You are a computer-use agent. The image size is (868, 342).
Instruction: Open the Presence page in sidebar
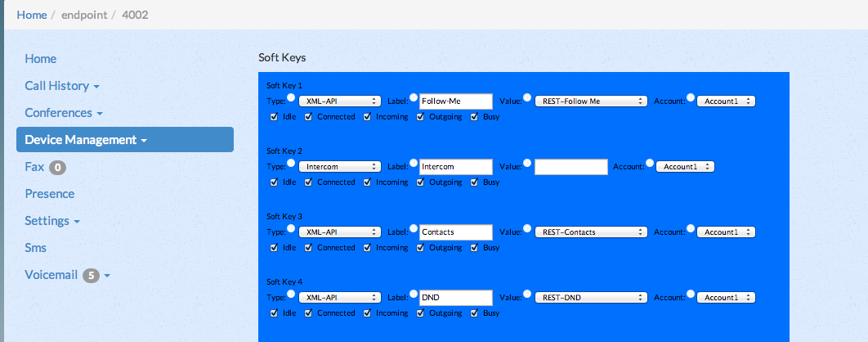coord(50,194)
